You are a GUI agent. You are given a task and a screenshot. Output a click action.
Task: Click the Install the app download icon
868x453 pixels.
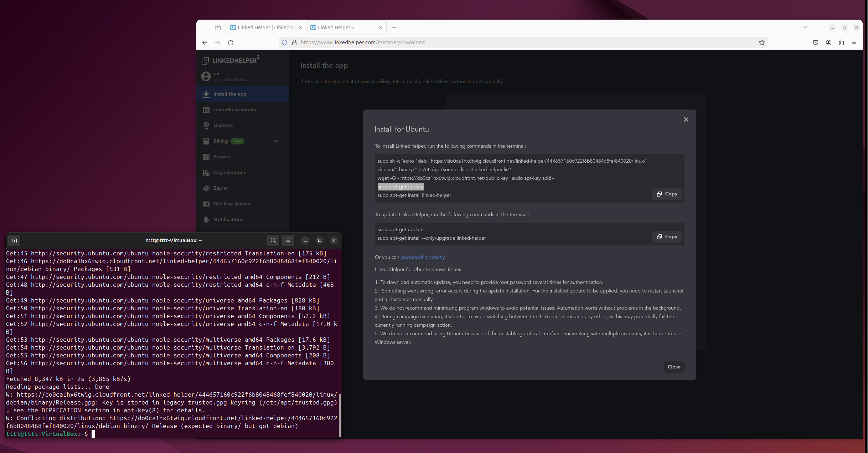pyautogui.click(x=206, y=94)
